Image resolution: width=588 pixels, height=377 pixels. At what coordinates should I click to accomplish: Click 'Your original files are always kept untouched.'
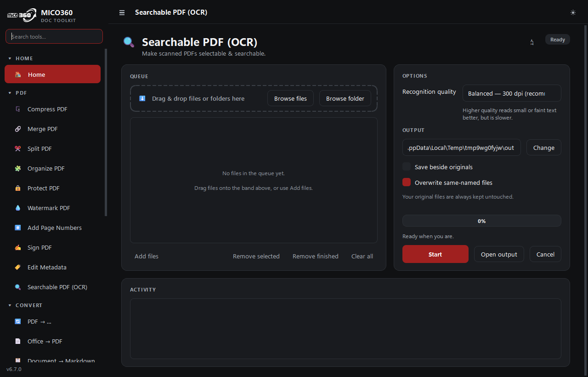(458, 197)
